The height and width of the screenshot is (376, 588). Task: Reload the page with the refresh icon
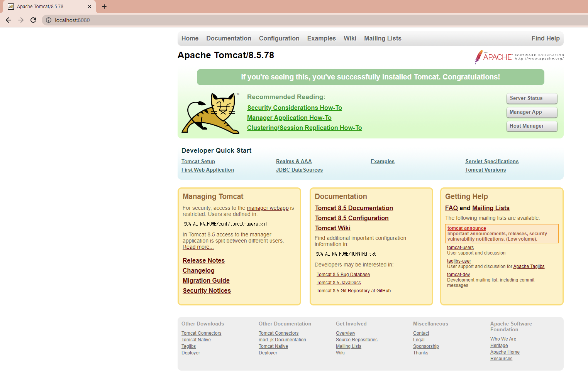tap(33, 20)
